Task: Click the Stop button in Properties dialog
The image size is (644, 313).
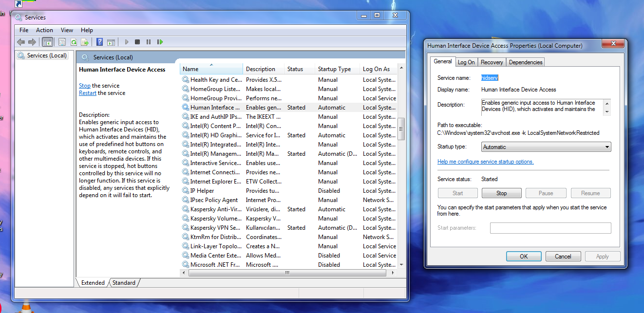Action: [x=502, y=193]
